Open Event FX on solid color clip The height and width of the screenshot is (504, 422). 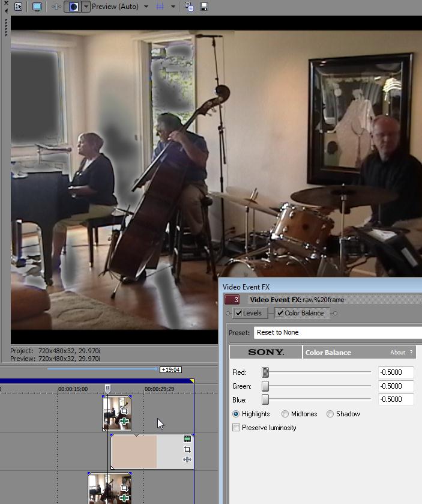187,460
